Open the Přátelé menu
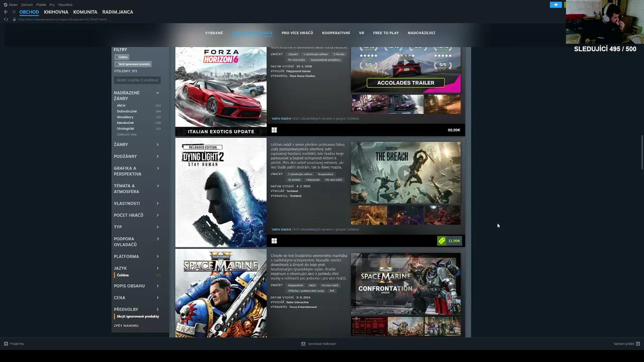 [x=41, y=5]
